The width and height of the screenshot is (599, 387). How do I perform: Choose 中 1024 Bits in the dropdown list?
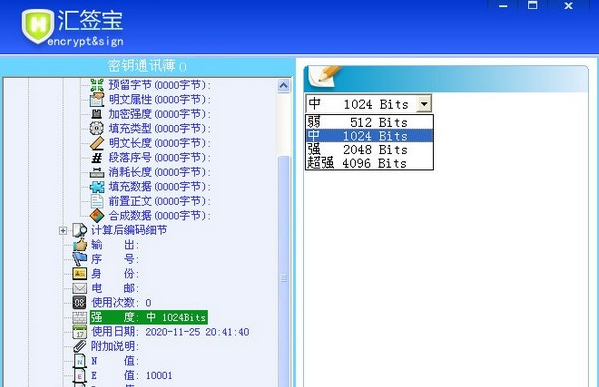(x=369, y=136)
